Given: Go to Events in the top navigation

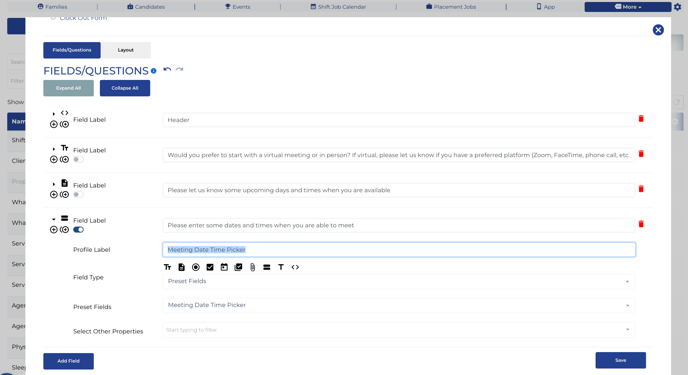Looking at the screenshot, I should (x=237, y=7).
